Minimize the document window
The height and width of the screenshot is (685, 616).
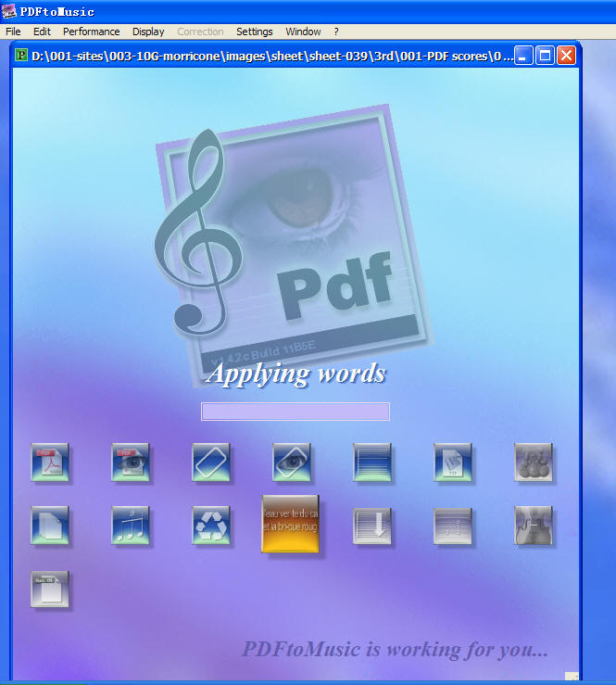pos(523,56)
